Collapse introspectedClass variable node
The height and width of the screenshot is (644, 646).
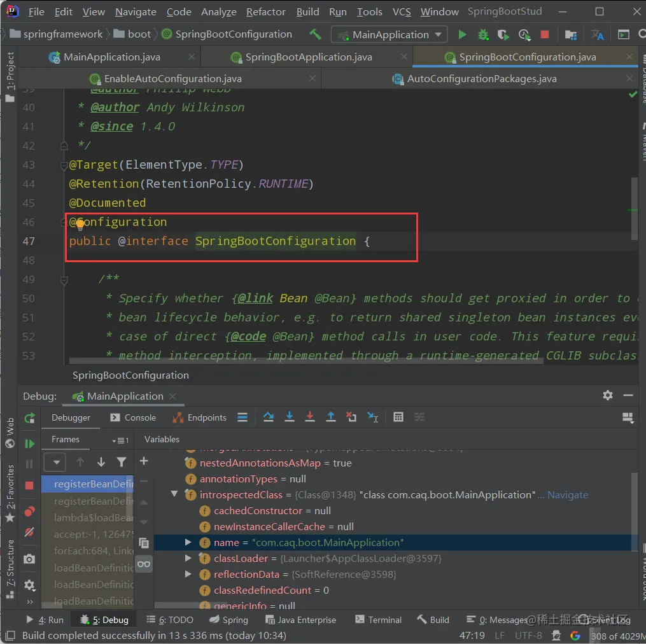tap(174, 494)
